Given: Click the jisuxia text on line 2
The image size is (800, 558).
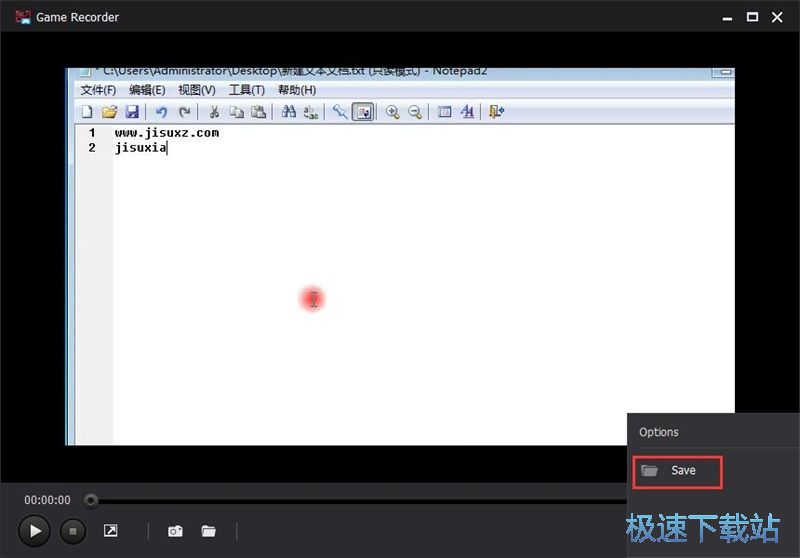Looking at the screenshot, I should (140, 148).
